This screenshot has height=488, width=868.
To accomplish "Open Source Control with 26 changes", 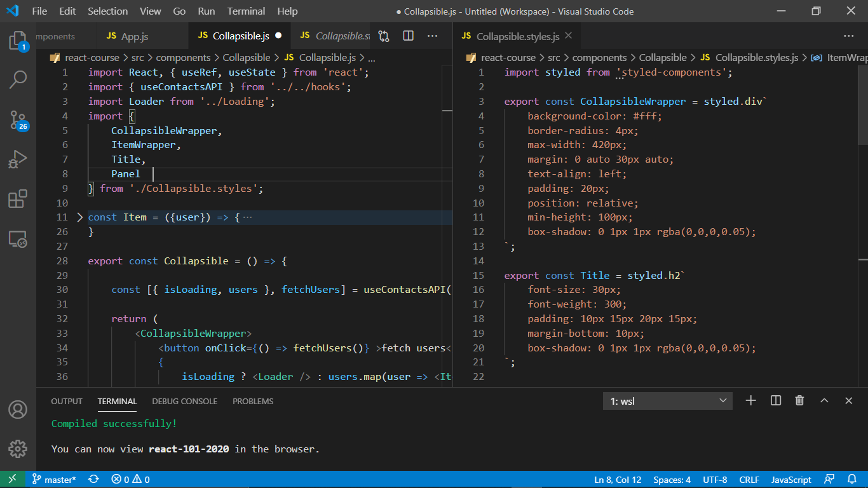I will click(18, 119).
